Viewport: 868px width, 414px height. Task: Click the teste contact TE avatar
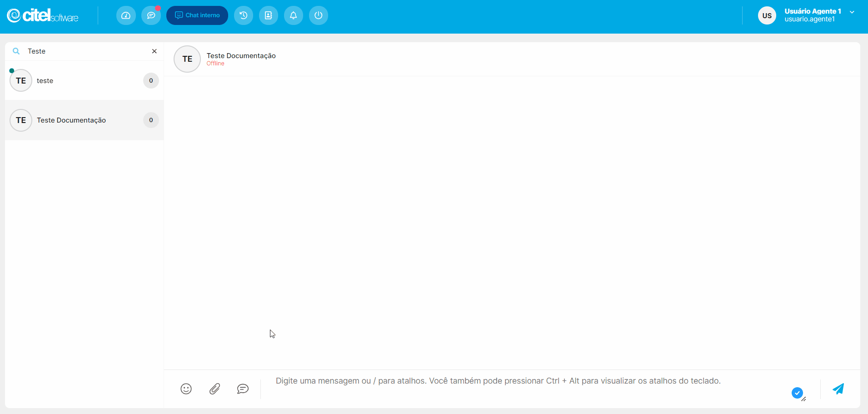point(21,81)
